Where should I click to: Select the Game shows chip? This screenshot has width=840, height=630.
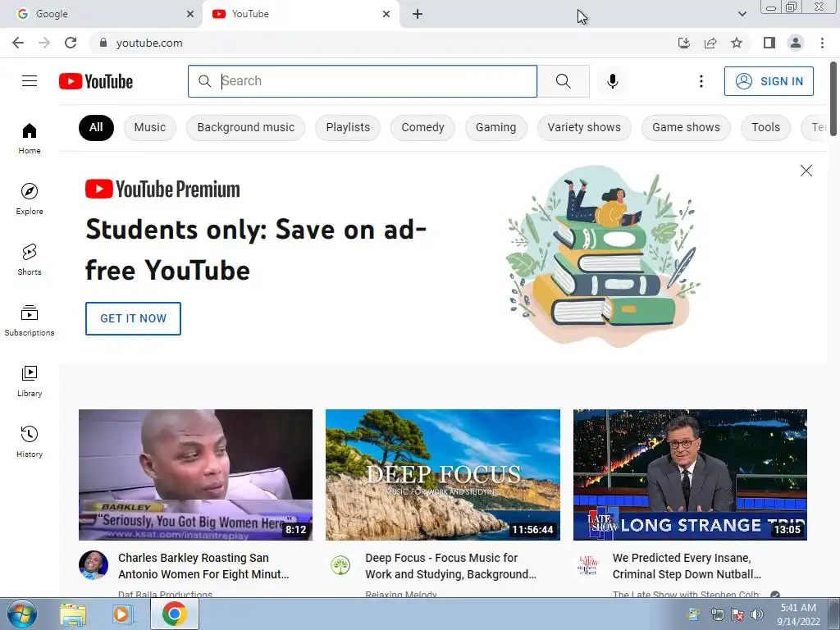point(686,127)
